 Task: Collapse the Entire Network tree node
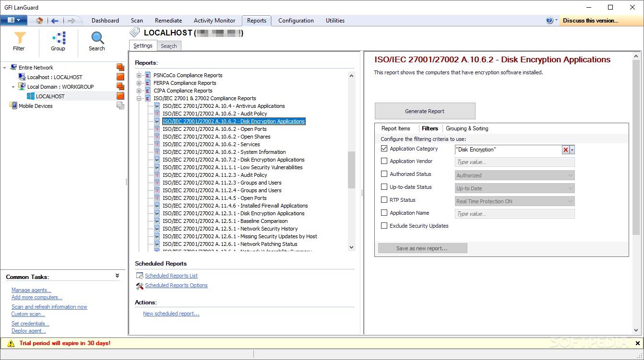[x=5, y=68]
